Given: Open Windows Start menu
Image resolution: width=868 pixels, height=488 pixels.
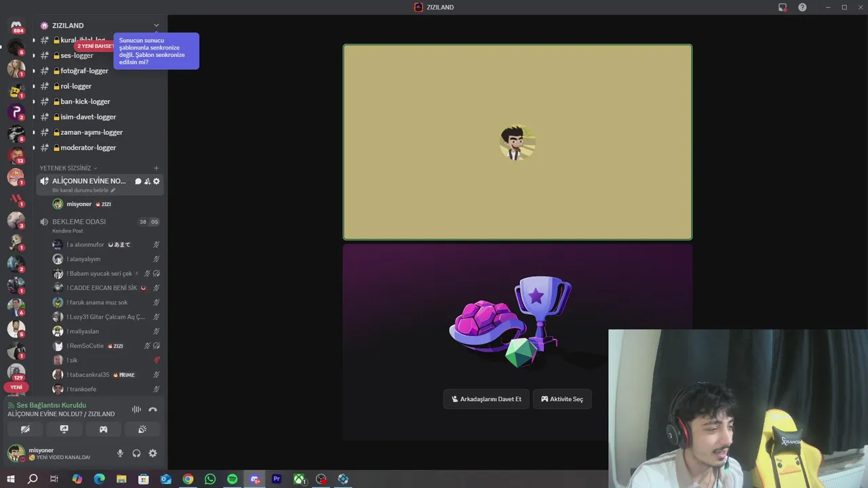Looking at the screenshot, I should point(11,479).
